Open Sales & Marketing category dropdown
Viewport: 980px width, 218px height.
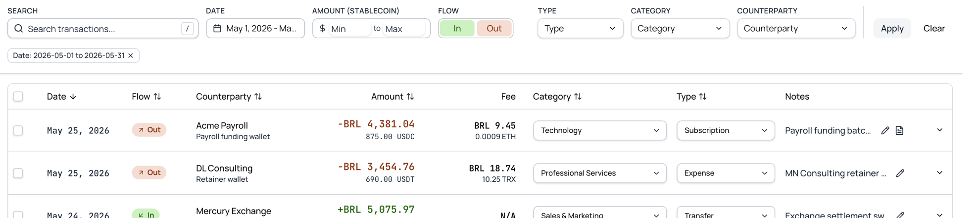(x=600, y=213)
